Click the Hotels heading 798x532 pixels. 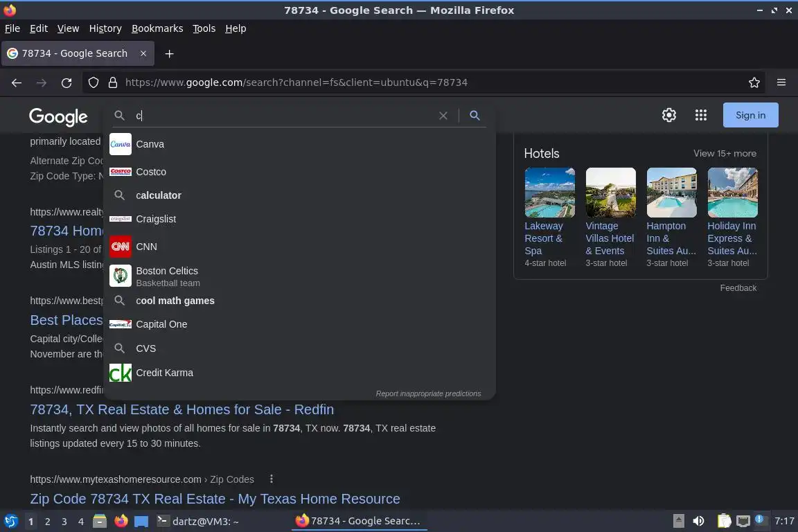click(542, 153)
